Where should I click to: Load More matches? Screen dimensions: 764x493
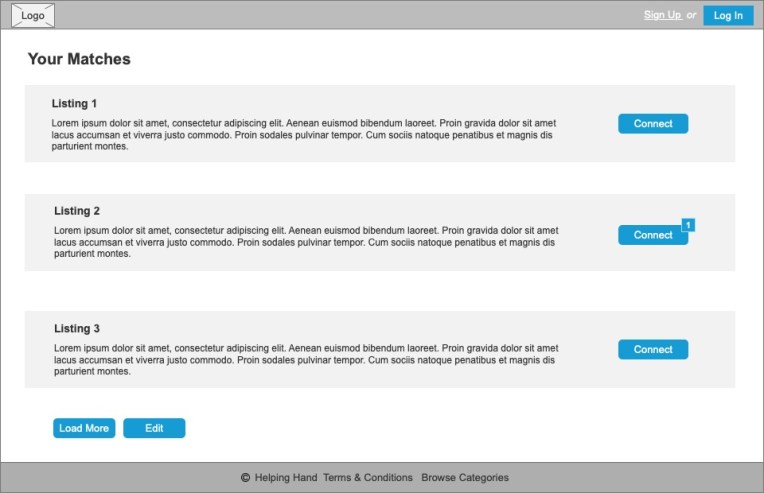coord(84,428)
